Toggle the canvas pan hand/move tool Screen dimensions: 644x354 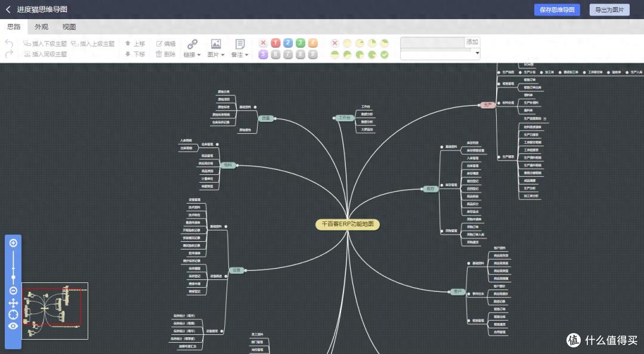(13, 303)
